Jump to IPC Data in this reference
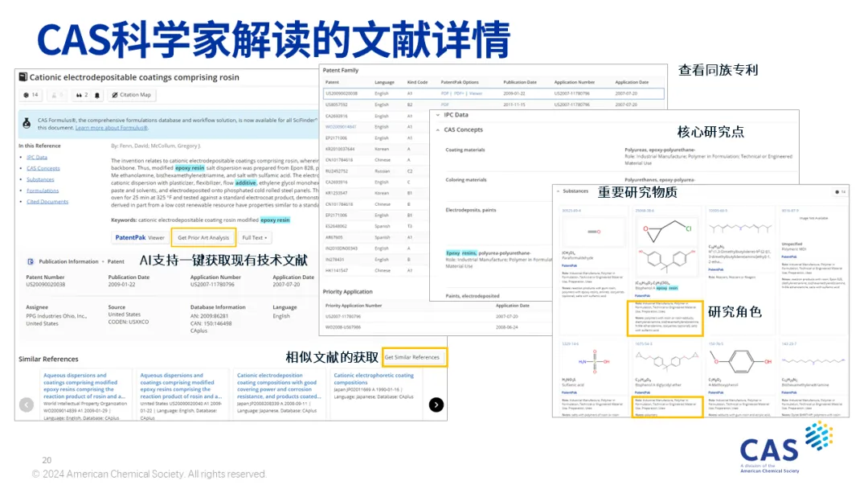 pyautogui.click(x=37, y=158)
